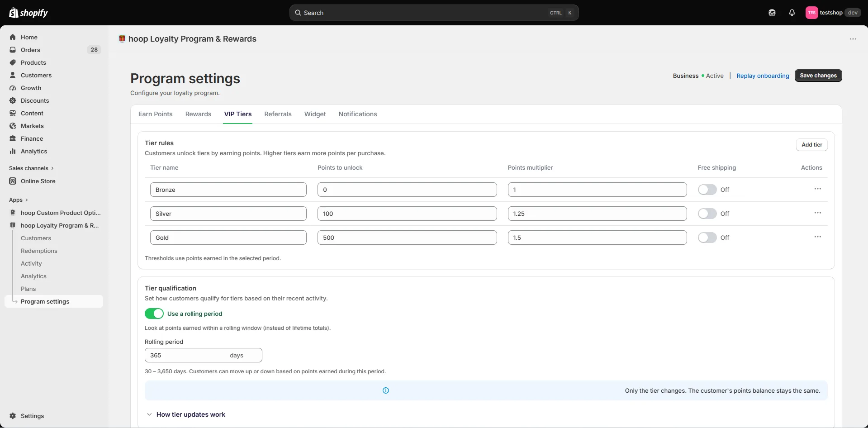The width and height of the screenshot is (868, 428).
Task: Open Growth icon in sidebar
Action: tap(13, 88)
